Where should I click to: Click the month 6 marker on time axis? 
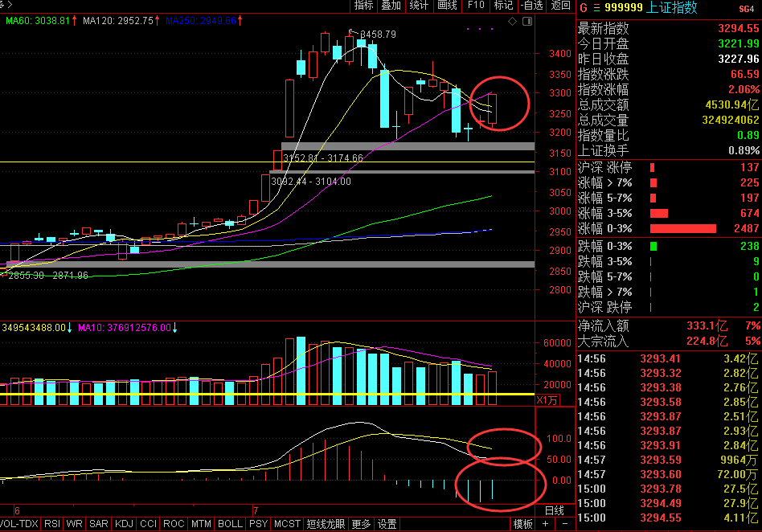point(17,510)
